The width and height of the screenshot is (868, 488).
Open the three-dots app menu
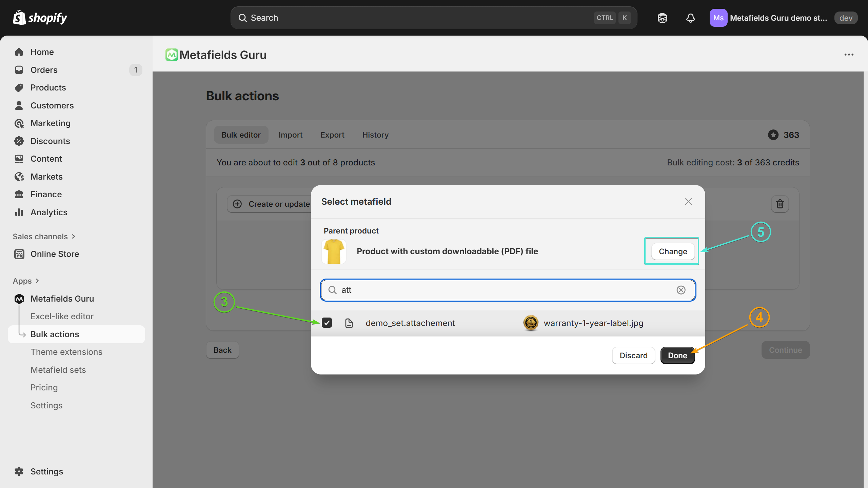click(x=849, y=55)
